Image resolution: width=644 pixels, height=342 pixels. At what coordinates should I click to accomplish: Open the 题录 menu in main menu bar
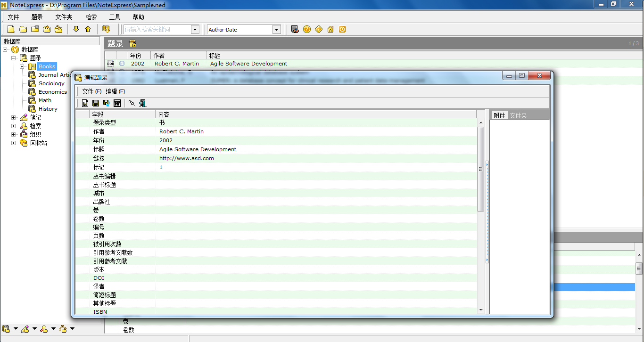[37, 17]
